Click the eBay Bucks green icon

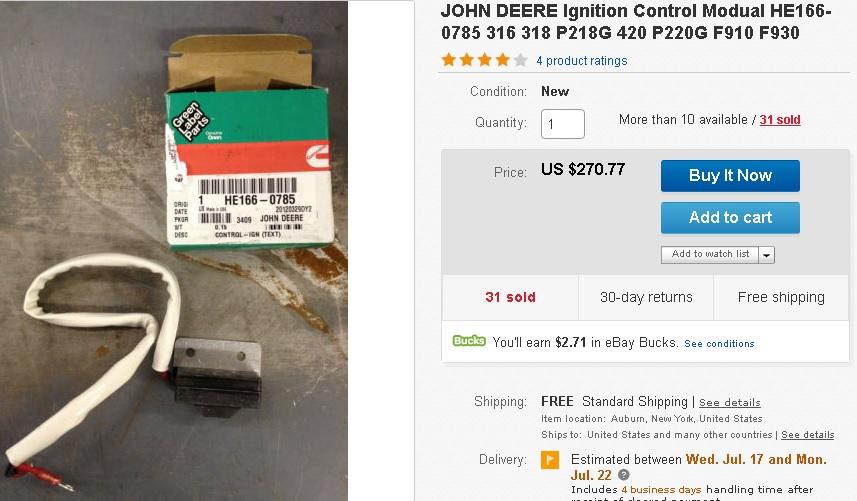pyautogui.click(x=469, y=341)
